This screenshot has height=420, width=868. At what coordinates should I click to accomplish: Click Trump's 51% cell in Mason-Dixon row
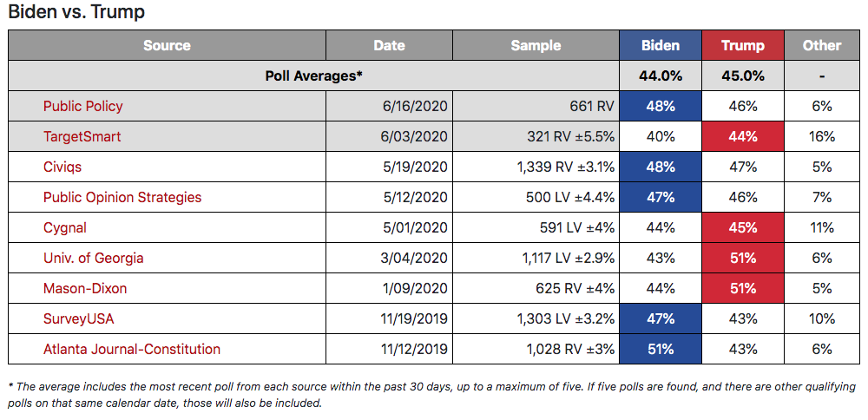[x=743, y=288]
